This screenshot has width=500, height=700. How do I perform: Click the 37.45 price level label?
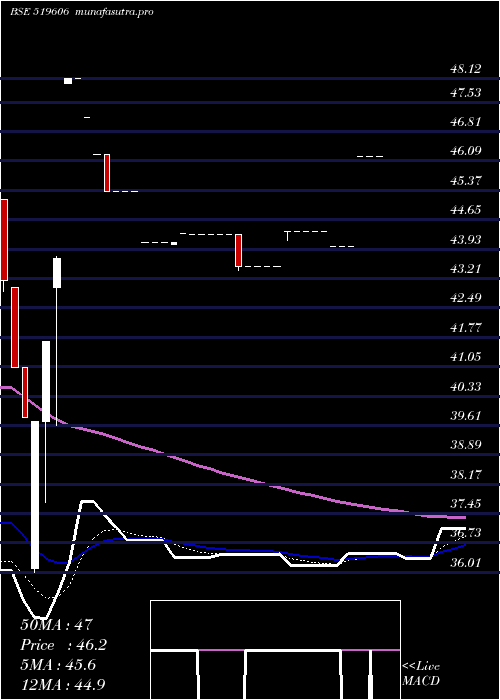click(466, 504)
